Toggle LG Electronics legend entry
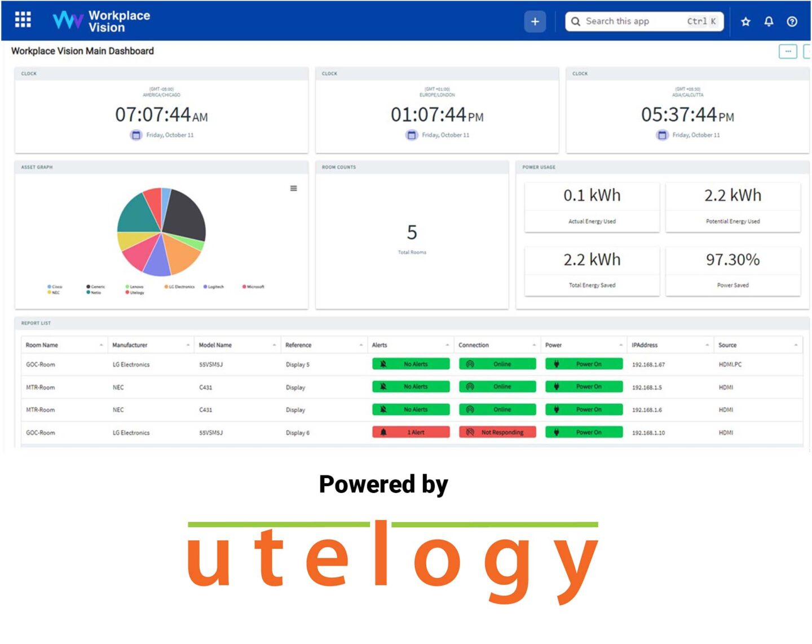 (179, 286)
